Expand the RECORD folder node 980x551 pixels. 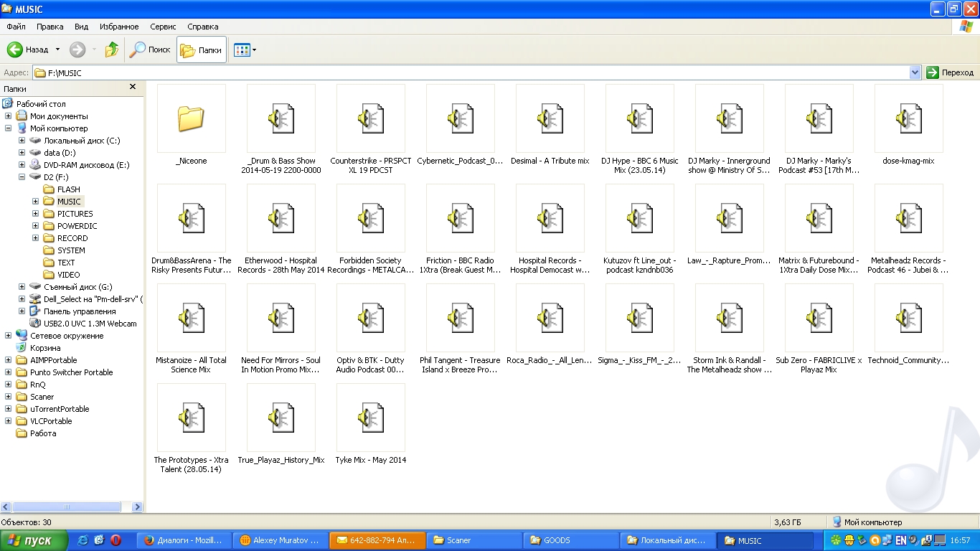coord(36,238)
